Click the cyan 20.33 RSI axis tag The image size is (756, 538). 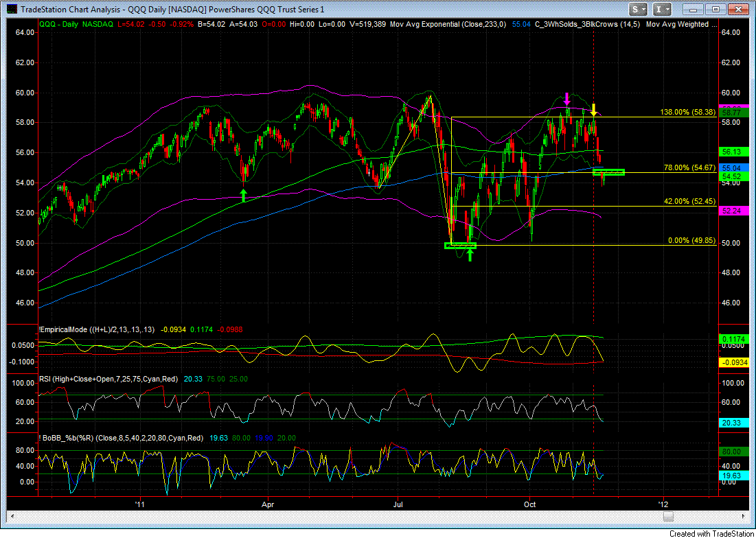tap(733, 423)
